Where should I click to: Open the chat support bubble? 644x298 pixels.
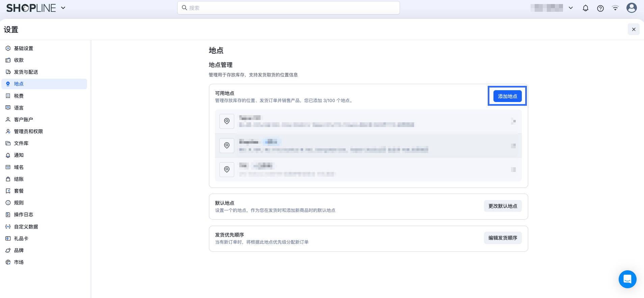tap(627, 279)
